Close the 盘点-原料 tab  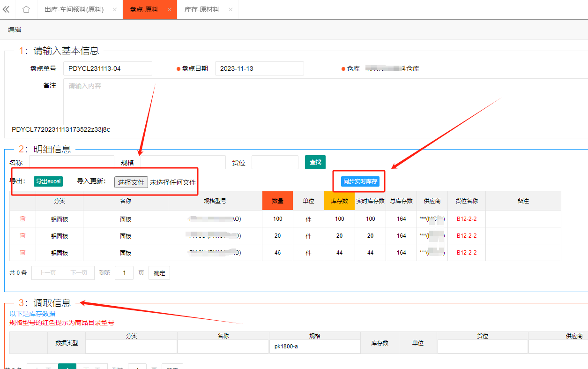point(169,10)
